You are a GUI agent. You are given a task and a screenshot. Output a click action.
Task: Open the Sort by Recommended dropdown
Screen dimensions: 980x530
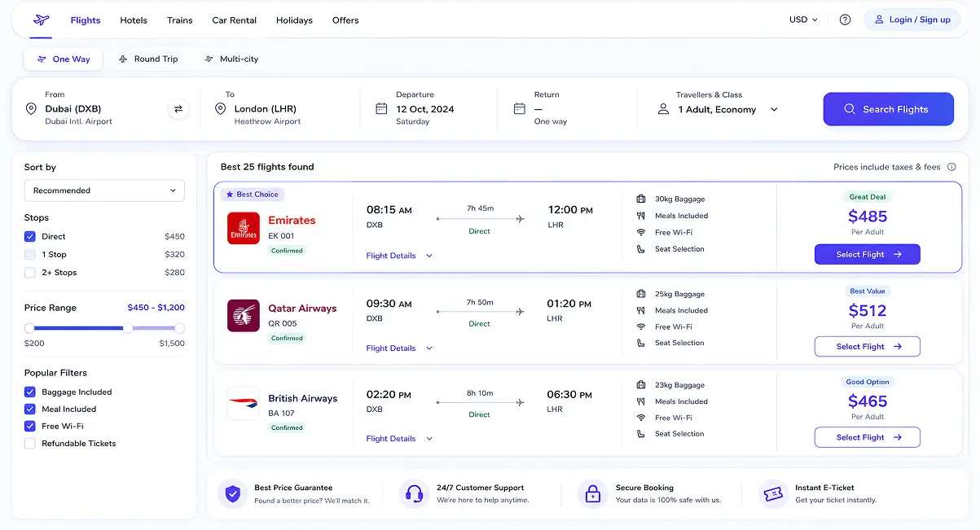104,191
